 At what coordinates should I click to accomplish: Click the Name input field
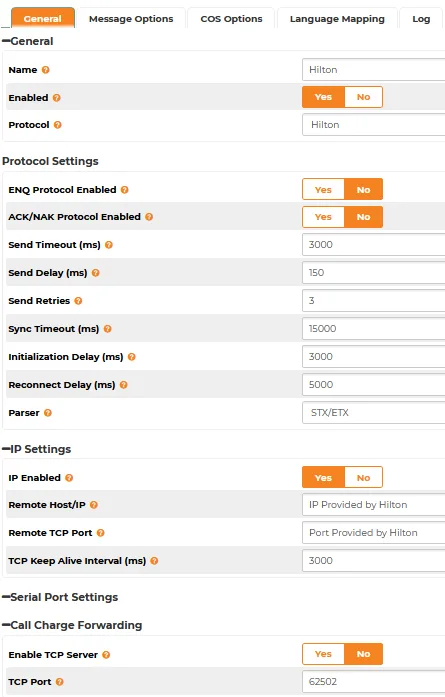tap(373, 70)
